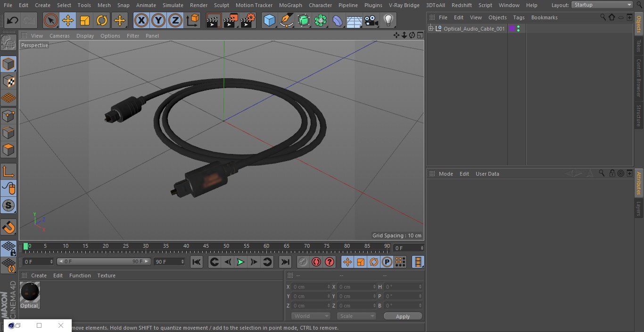Click the timeline playhead at frame 0

26,246
